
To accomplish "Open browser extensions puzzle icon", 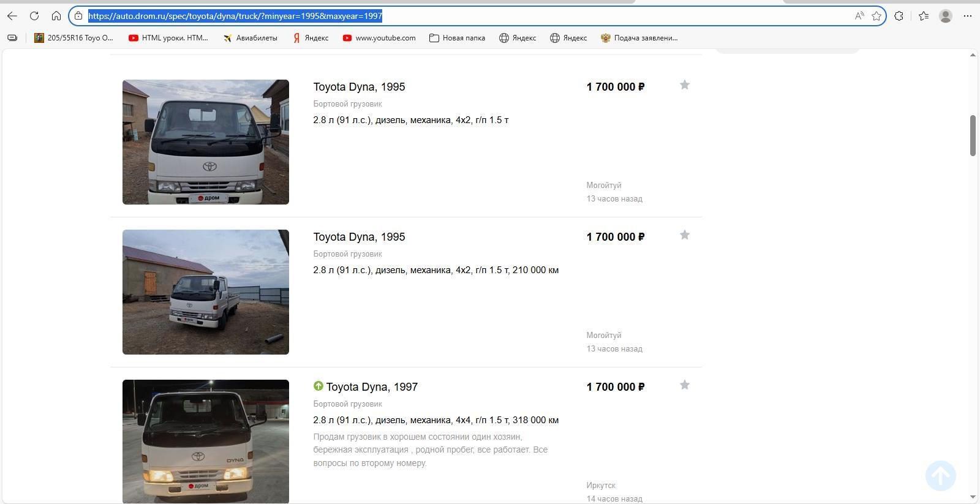I will [x=899, y=16].
